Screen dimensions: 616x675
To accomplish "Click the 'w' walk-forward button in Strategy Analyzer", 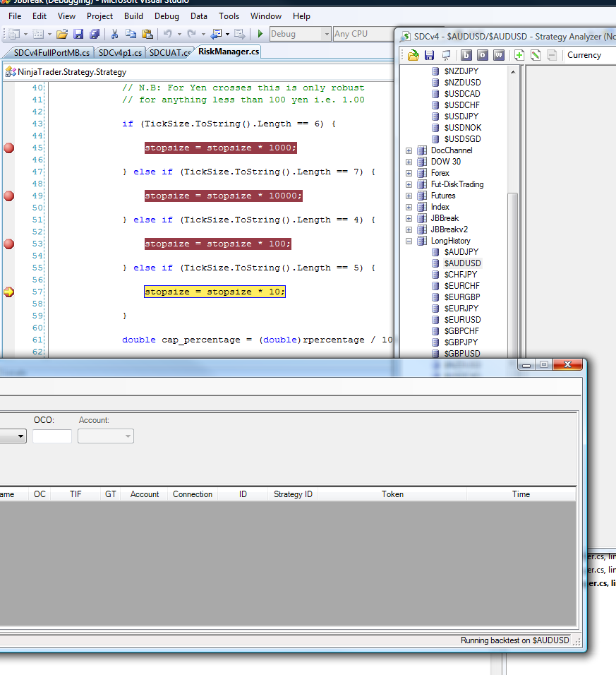I will pos(499,55).
